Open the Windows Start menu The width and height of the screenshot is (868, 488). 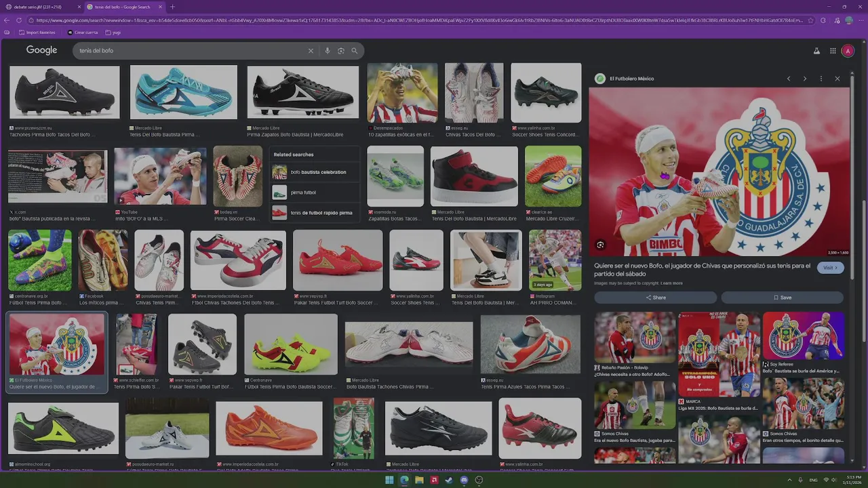tap(389, 480)
